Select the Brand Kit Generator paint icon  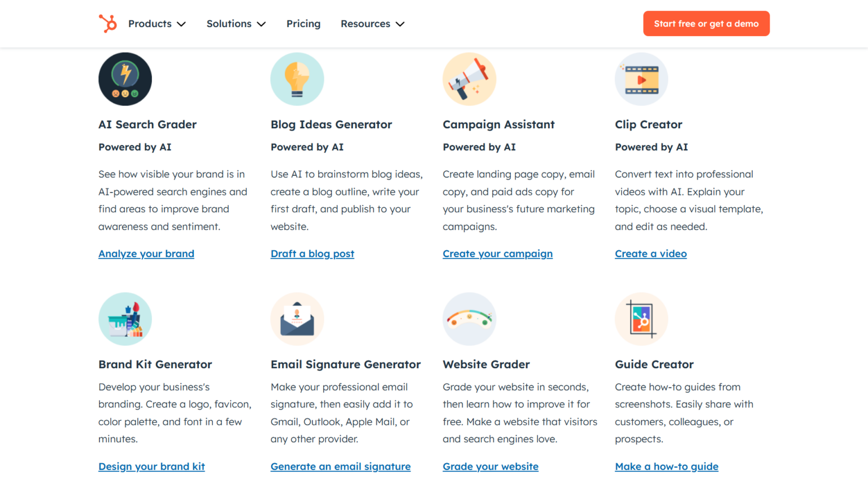pos(125,319)
